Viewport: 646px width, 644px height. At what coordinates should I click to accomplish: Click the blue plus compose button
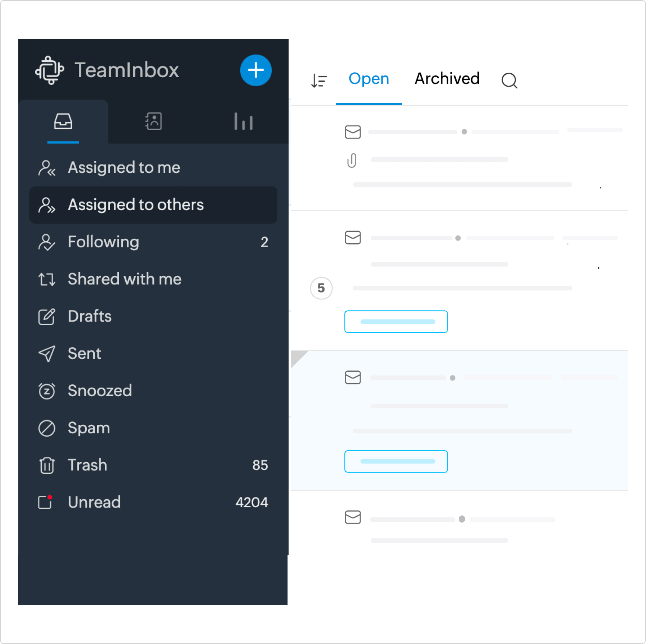coord(255,70)
